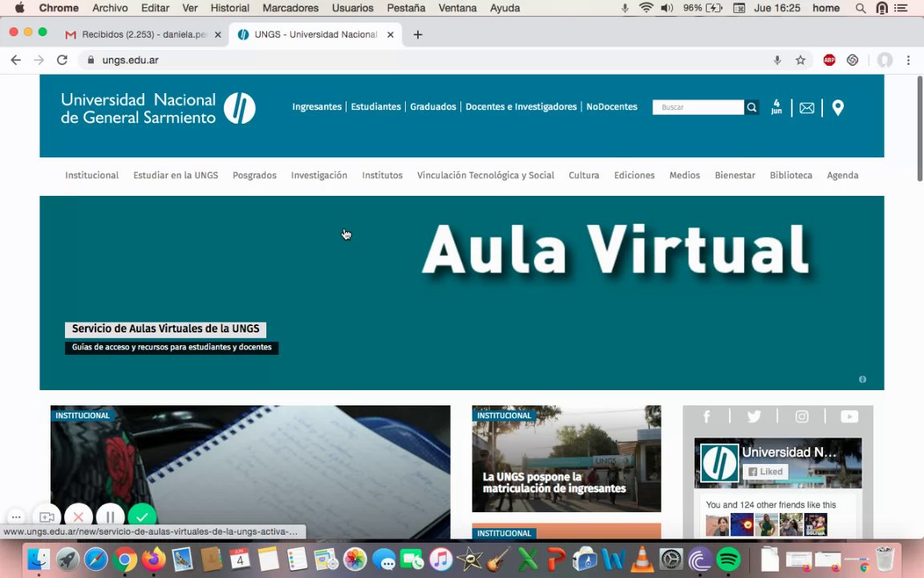Launch Safari from the Dock

[x=95, y=559]
